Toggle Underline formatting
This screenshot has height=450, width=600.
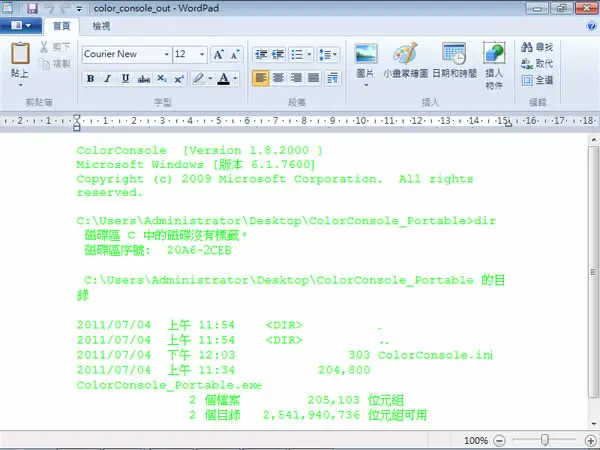tap(125, 79)
